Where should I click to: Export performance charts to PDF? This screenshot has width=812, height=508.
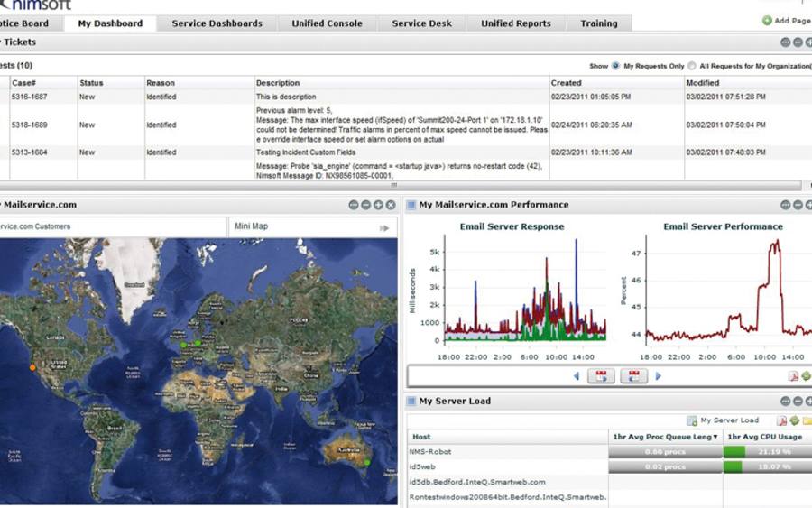pos(793,376)
